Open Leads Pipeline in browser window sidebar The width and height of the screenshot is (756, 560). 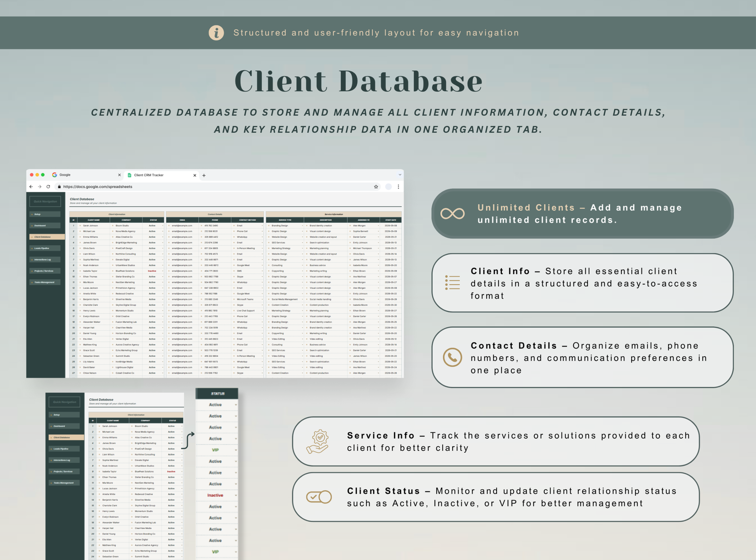(46, 248)
